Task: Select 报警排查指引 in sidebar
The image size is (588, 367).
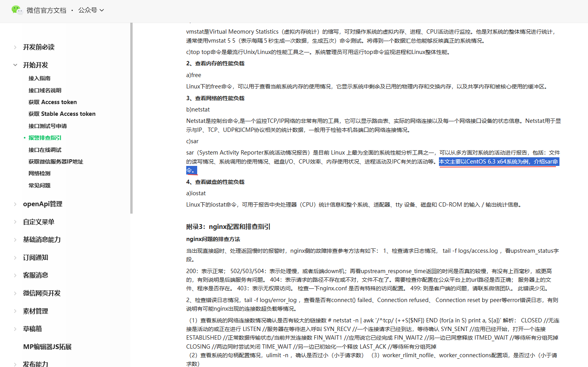Action: click(45, 138)
